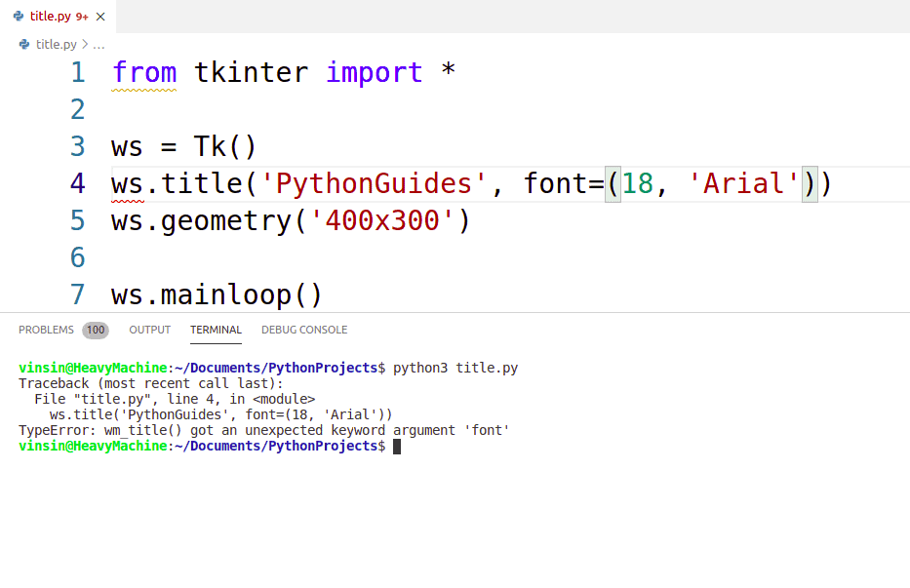
Task: Click the 100 problems count badge
Action: coord(96,330)
